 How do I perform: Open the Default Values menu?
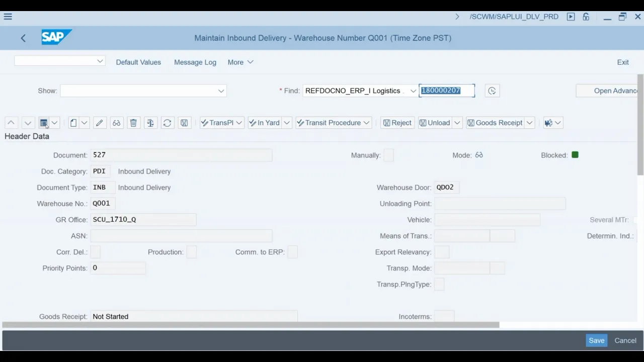point(138,62)
